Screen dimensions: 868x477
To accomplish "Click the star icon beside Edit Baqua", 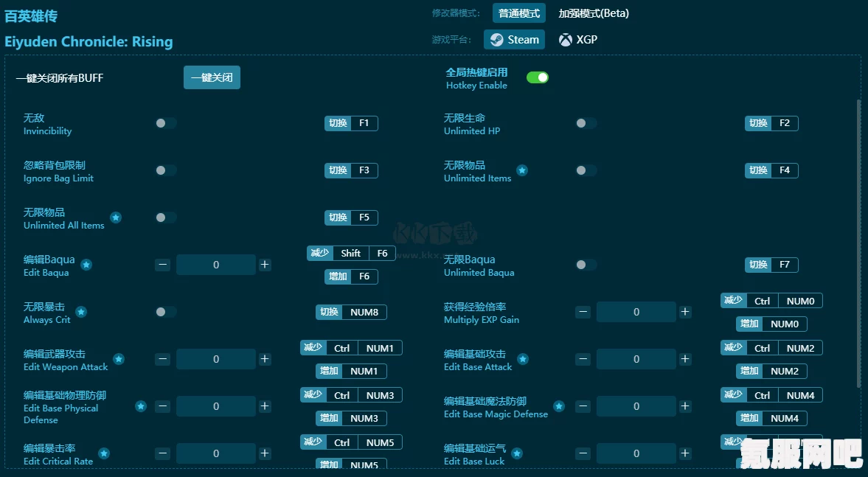I will tap(86, 265).
